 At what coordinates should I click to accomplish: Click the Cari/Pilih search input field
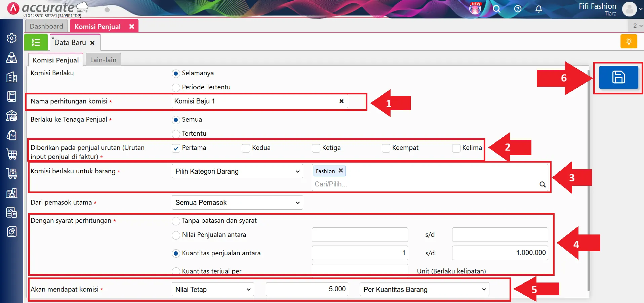tap(425, 184)
